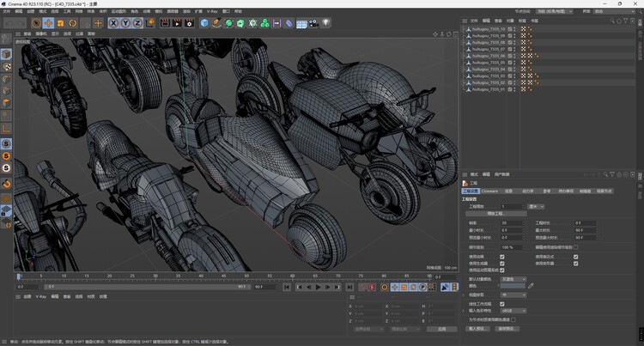Open the node space dropdown in top bar
644x346 pixels.
tap(554, 11)
